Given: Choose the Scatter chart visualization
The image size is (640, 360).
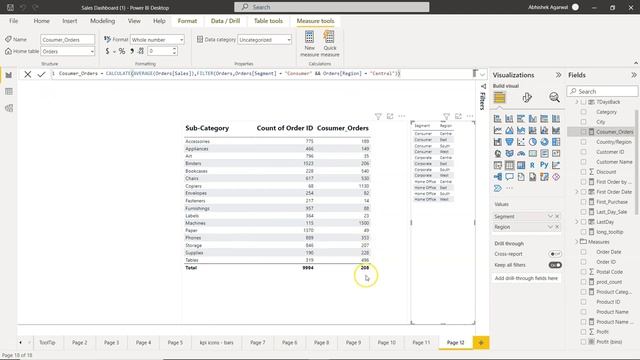Looking at the screenshot, I should [x=521, y=142].
